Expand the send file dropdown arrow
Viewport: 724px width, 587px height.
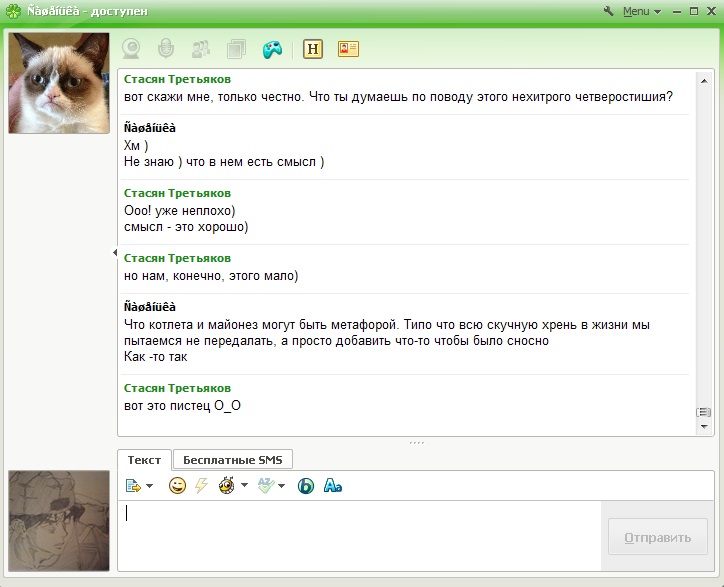point(149,485)
